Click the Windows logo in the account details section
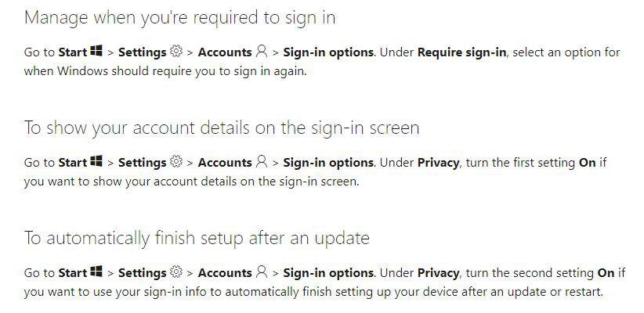The image size is (644, 313). [x=96, y=162]
